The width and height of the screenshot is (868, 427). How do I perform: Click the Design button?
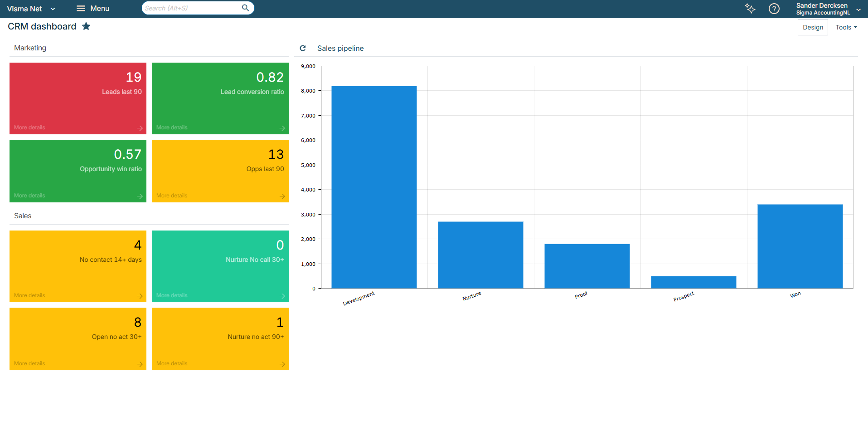point(813,27)
